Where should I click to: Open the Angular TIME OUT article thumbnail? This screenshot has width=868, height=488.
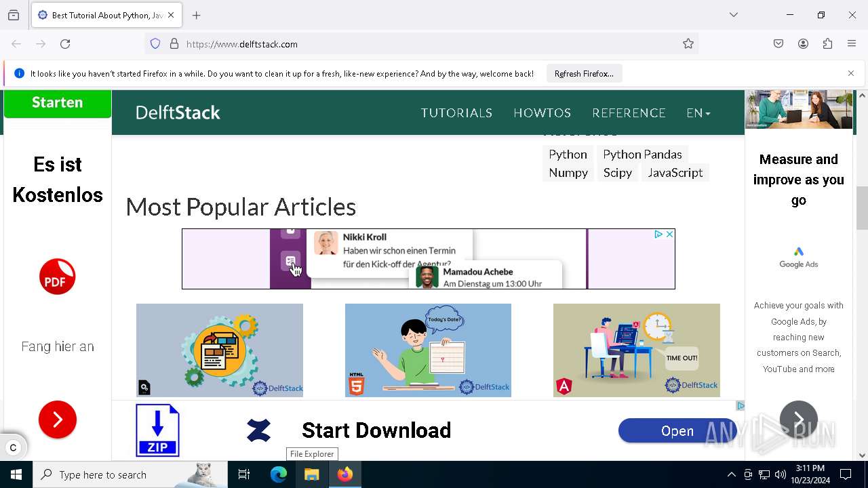637,350
